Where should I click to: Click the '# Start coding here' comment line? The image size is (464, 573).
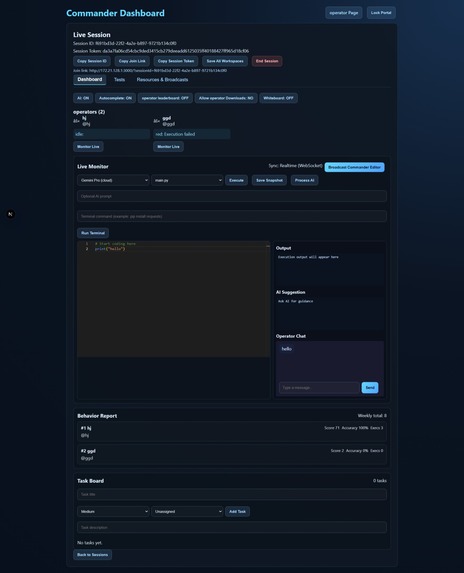point(115,244)
